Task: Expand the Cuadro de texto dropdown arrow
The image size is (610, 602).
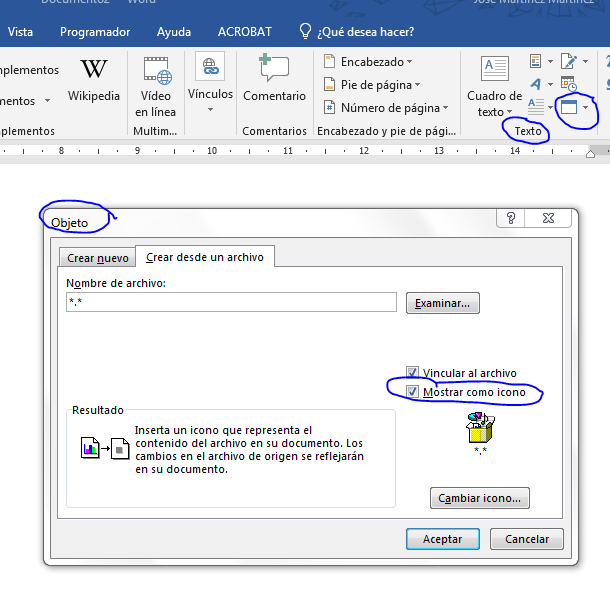Action: [x=509, y=112]
